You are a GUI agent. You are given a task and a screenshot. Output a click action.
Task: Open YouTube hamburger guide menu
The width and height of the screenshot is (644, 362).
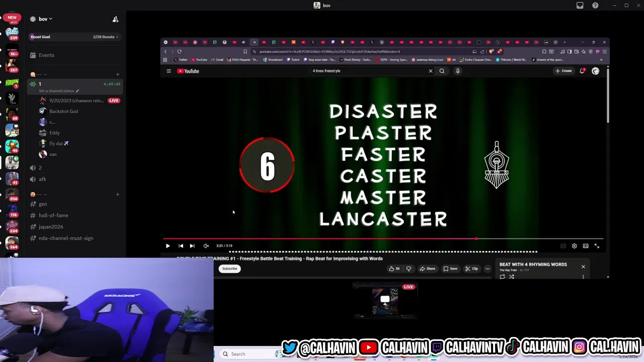pyautogui.click(x=169, y=71)
